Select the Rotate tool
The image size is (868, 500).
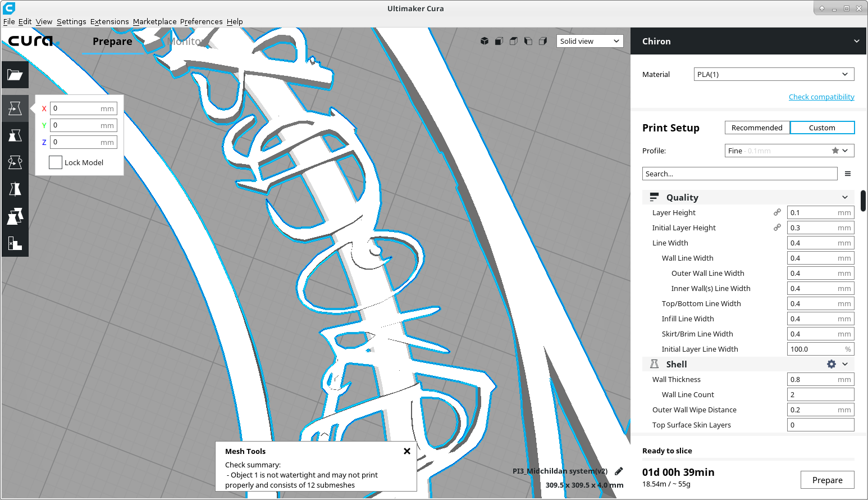[x=15, y=162]
